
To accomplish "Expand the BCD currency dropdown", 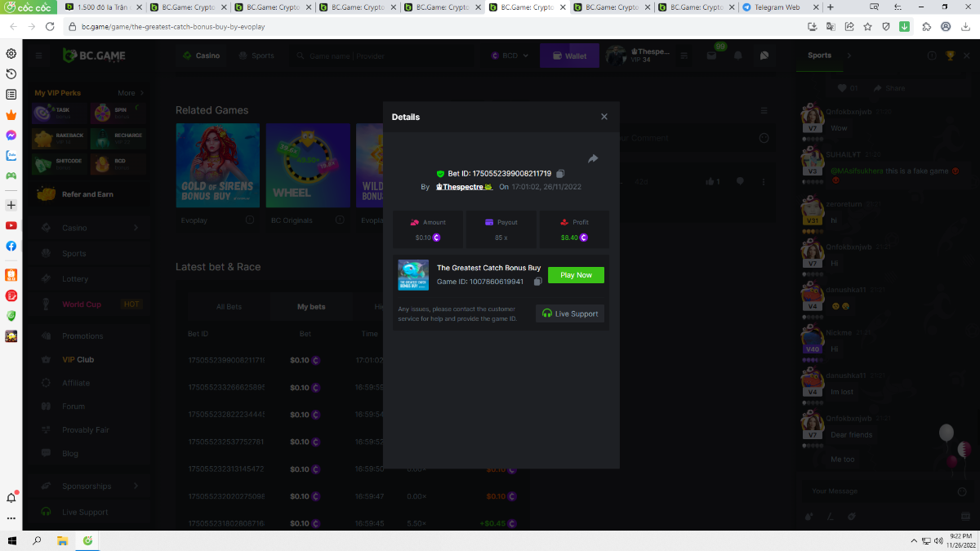I will (x=510, y=56).
